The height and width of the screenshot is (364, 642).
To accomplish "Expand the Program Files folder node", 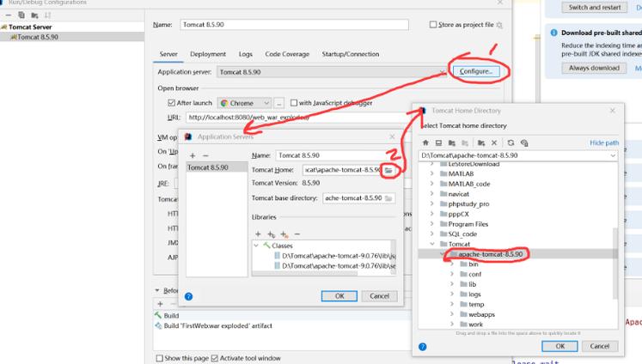I will pyautogui.click(x=431, y=224).
